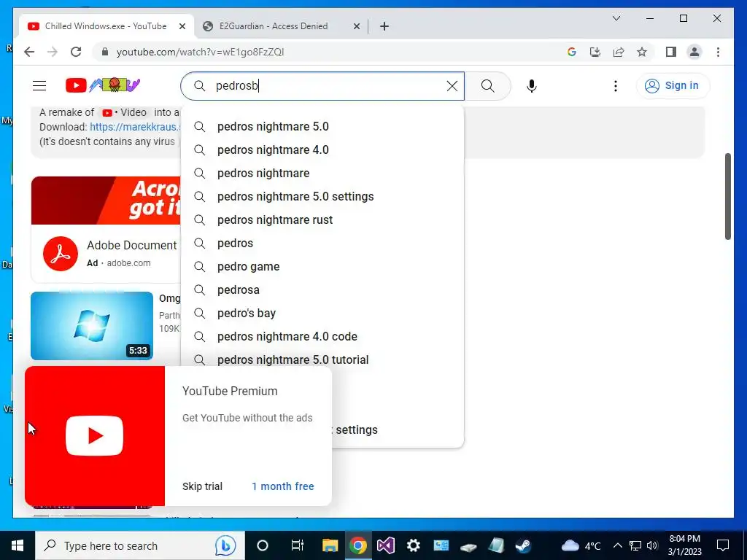The height and width of the screenshot is (560, 747).
Task: Click the install app icon in address bar
Action: (x=595, y=52)
